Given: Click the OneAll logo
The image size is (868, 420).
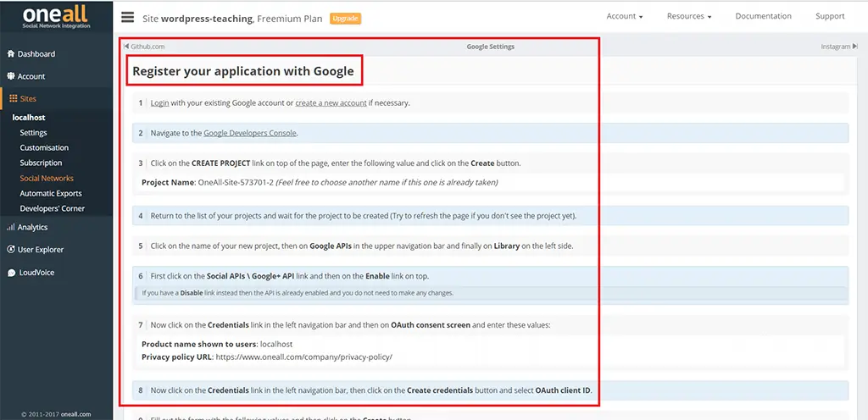Looking at the screenshot, I should point(56,17).
